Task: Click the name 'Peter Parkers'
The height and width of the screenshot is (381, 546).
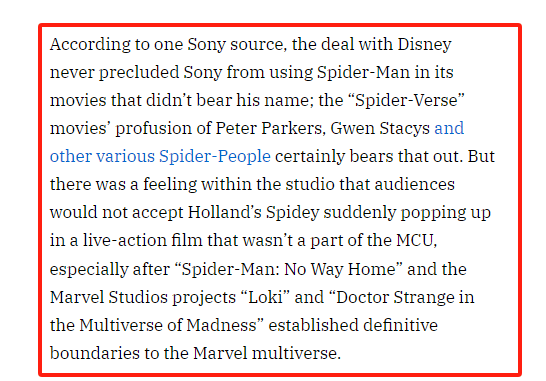Action: click(271, 128)
